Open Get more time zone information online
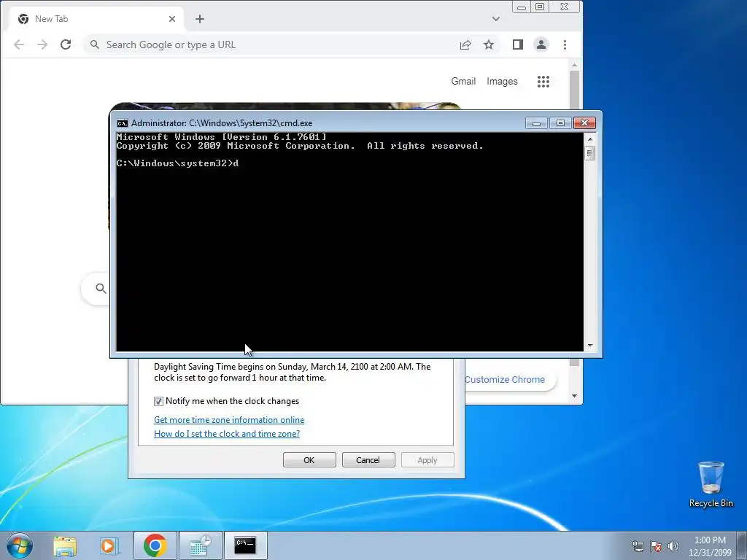The width and height of the screenshot is (747, 560). point(229,420)
